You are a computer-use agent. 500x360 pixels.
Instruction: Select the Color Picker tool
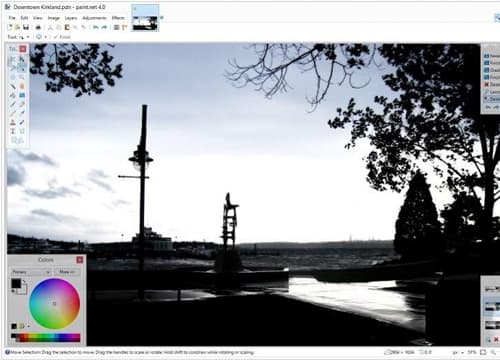pyautogui.click(x=22, y=113)
